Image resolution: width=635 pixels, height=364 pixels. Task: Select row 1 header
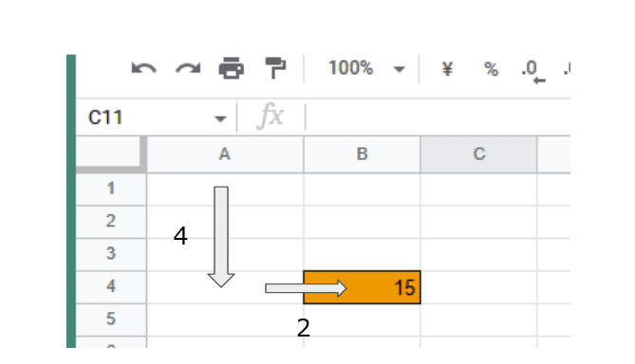point(110,189)
